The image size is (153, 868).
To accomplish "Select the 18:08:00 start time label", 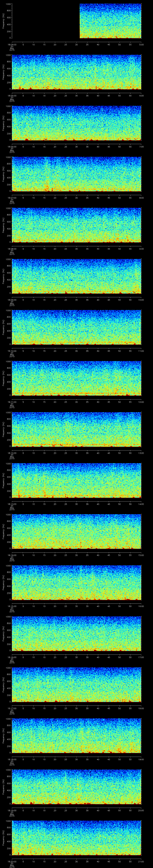I will 12,249.
